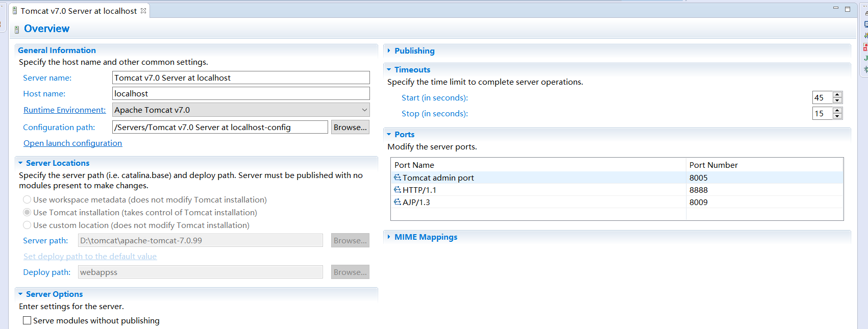
Task: Click the Runtime Environment link
Action: (x=64, y=110)
